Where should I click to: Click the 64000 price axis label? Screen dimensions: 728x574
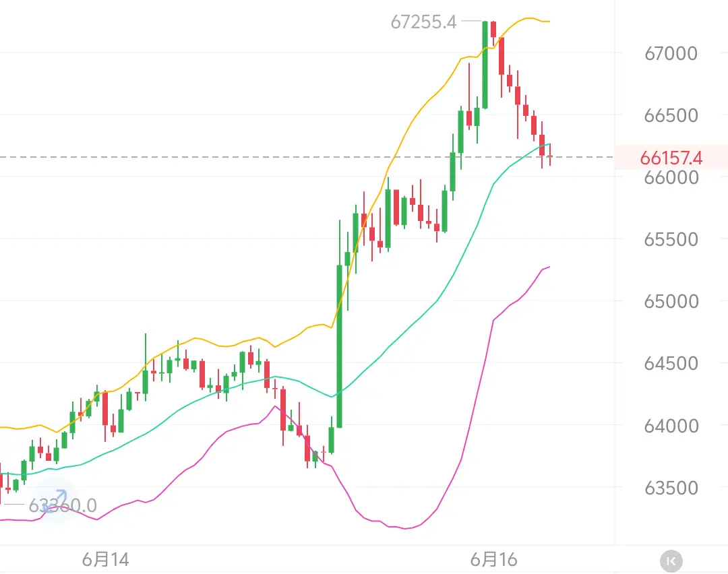coord(671,426)
